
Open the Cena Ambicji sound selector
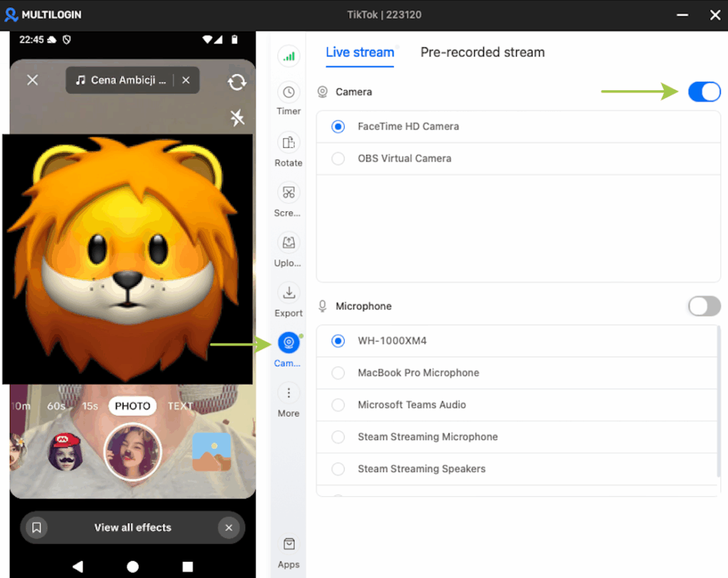click(x=122, y=80)
